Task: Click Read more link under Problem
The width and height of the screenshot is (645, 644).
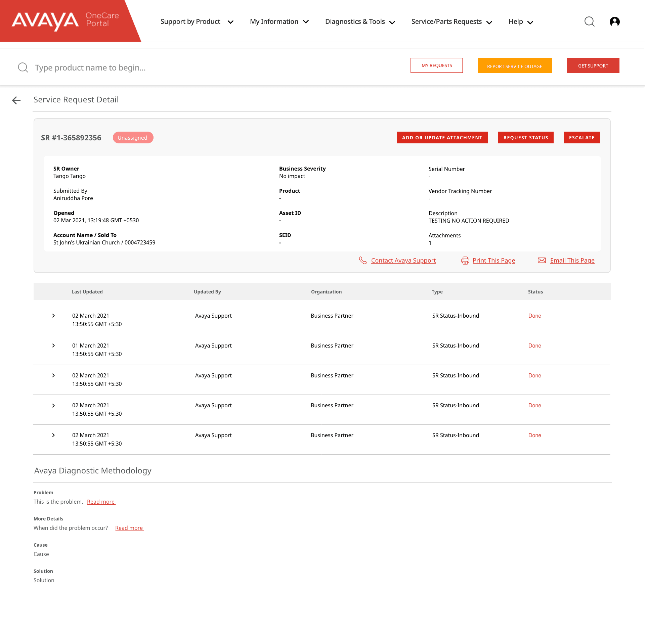Action: 101,502
